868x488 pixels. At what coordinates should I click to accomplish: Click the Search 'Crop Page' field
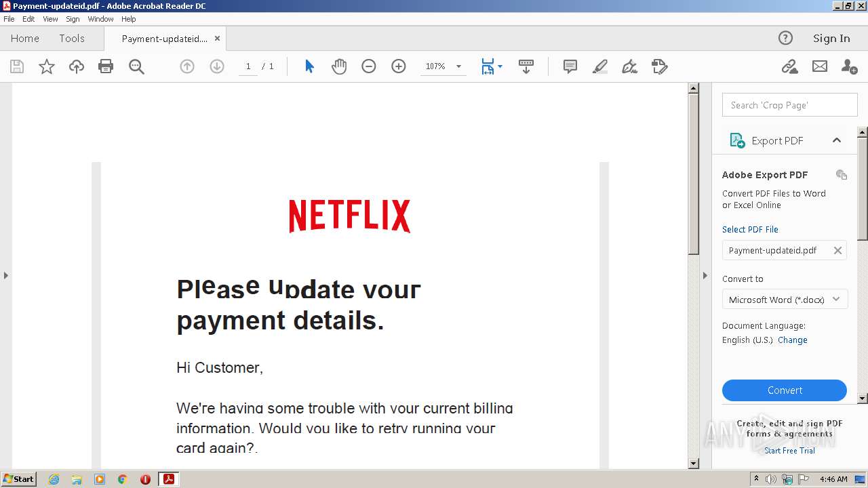pos(790,105)
